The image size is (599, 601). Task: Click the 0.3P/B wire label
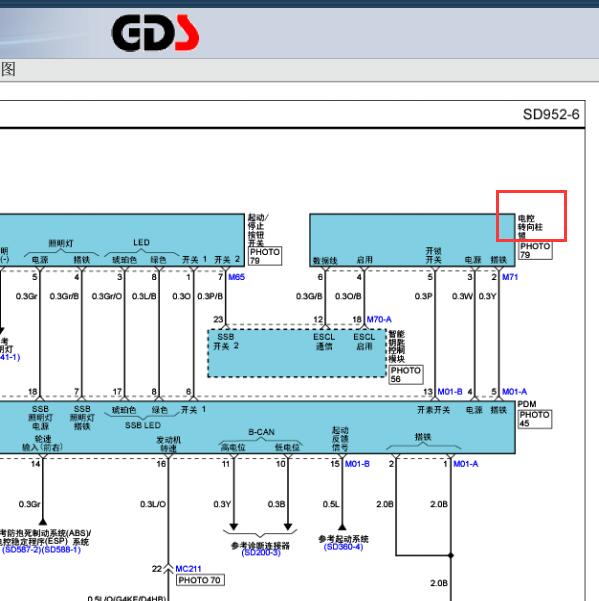pos(210,296)
